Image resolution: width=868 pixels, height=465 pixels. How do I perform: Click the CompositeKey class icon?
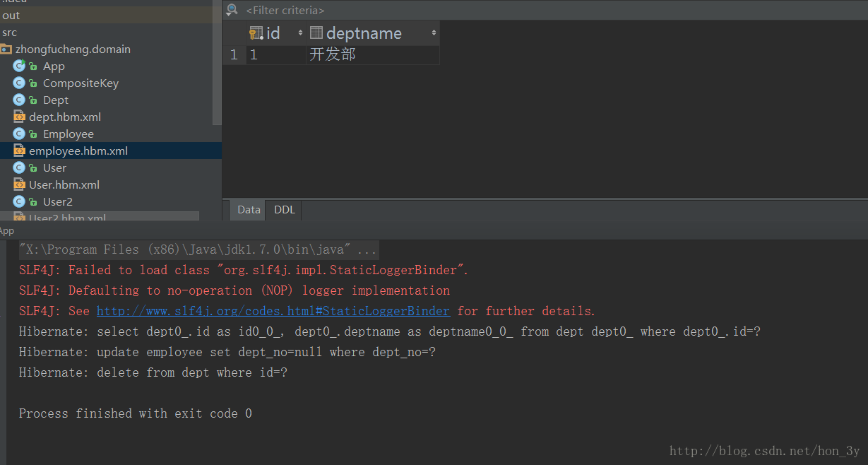click(19, 83)
